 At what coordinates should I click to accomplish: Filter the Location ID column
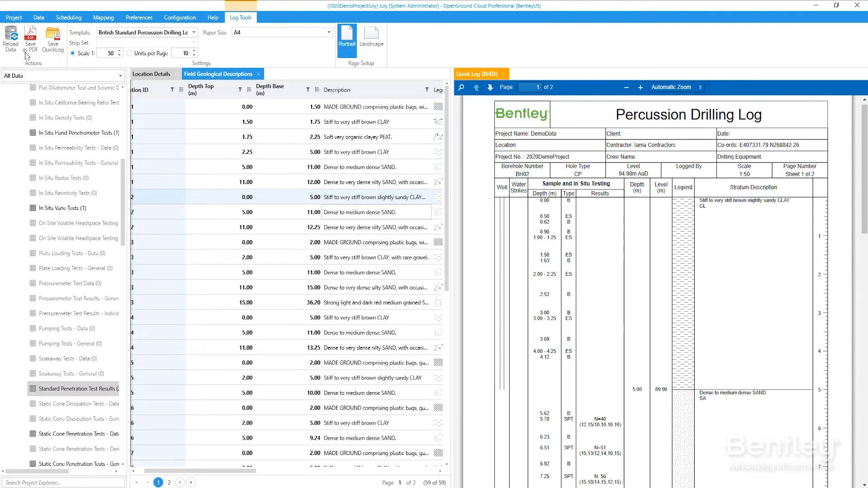[x=172, y=90]
